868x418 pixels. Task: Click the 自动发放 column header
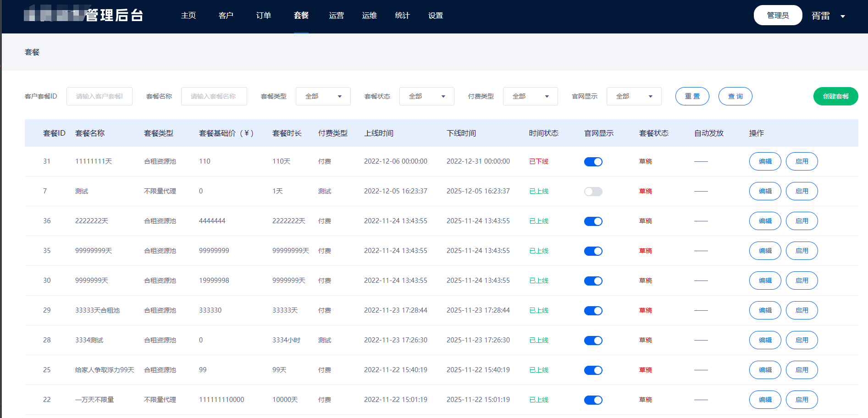709,133
